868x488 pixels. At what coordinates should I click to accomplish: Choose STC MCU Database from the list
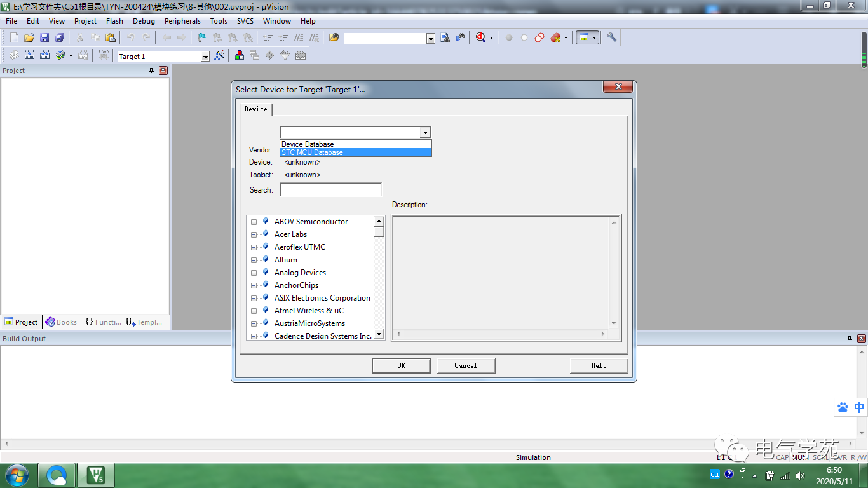click(x=356, y=152)
